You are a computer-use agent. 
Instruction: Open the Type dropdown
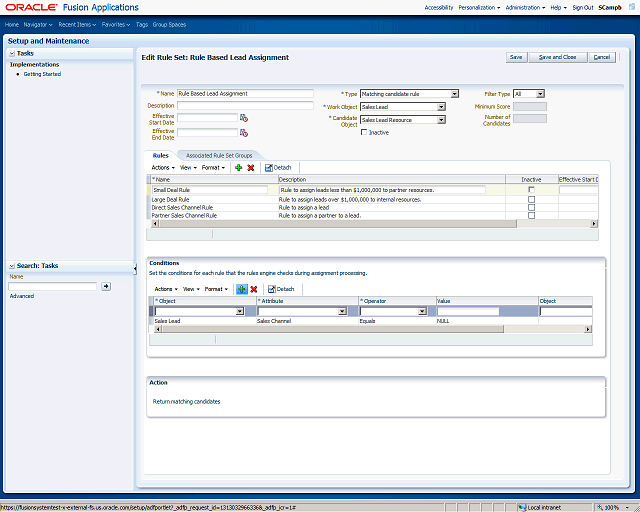(454, 94)
